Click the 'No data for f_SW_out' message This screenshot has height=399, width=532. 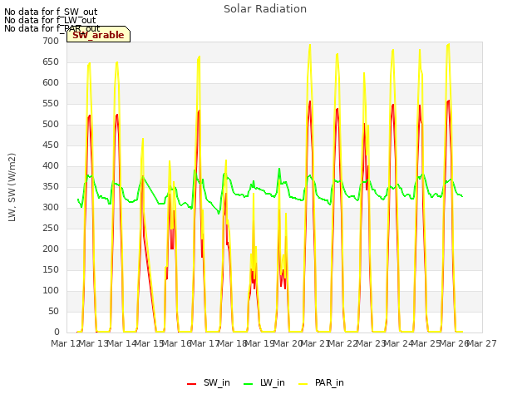click(x=51, y=12)
